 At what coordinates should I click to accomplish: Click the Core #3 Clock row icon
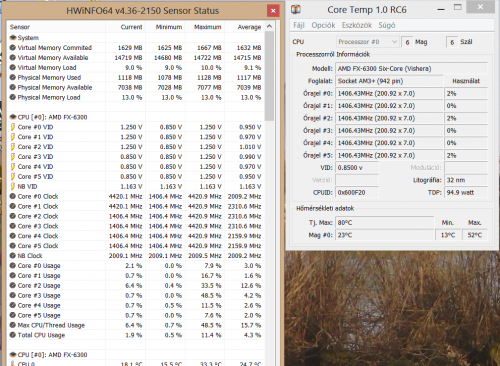click(x=13, y=226)
